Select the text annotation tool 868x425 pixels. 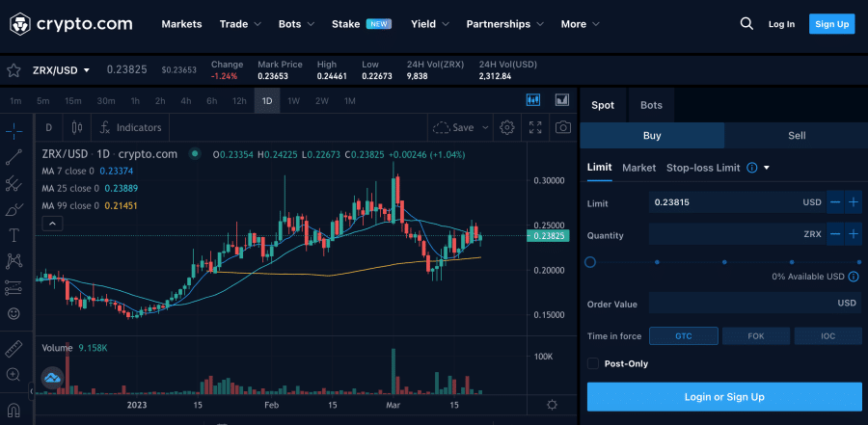[x=14, y=236]
